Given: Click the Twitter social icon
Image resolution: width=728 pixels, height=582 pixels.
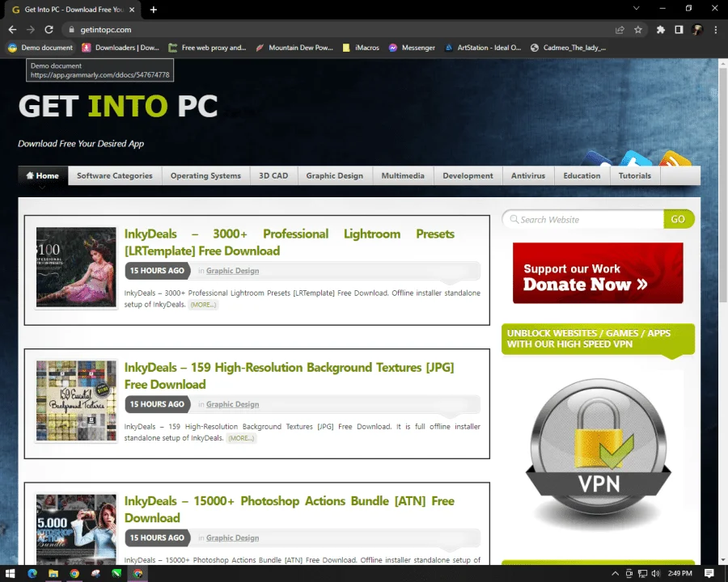Looking at the screenshot, I should pyautogui.click(x=636, y=159).
